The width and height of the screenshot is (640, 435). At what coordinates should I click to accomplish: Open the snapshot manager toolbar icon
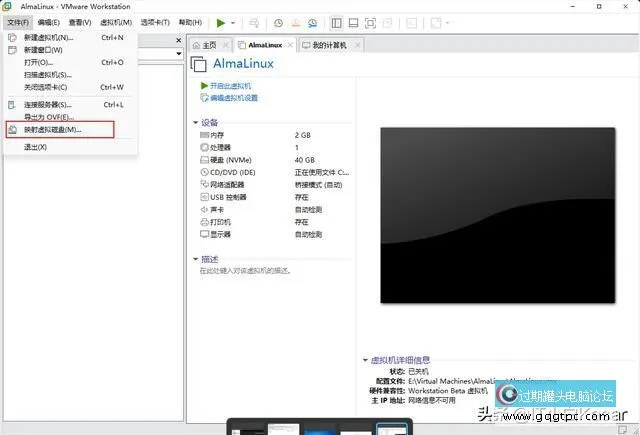[313, 23]
